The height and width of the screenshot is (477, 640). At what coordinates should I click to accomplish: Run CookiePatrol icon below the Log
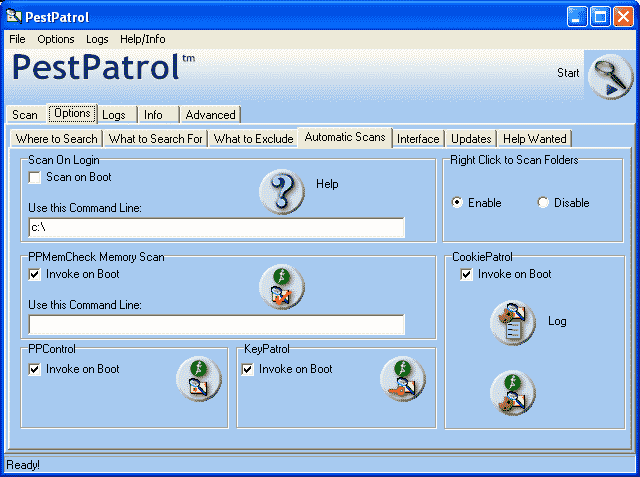point(513,393)
